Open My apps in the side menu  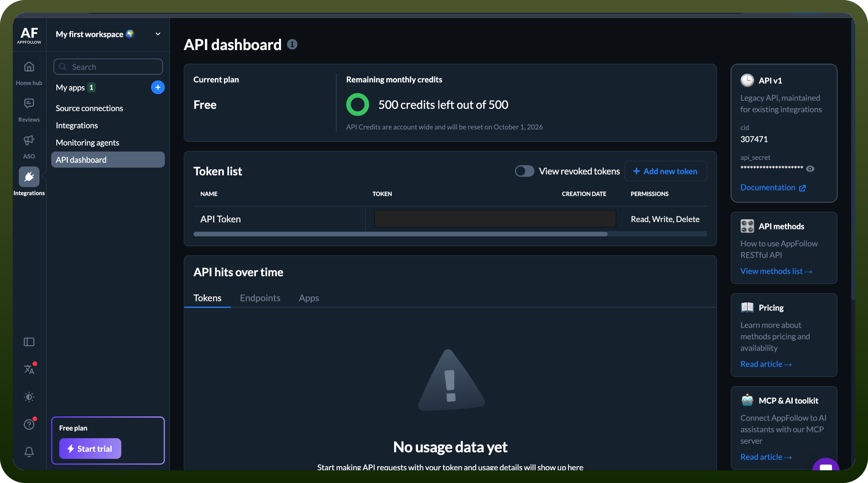(x=70, y=88)
